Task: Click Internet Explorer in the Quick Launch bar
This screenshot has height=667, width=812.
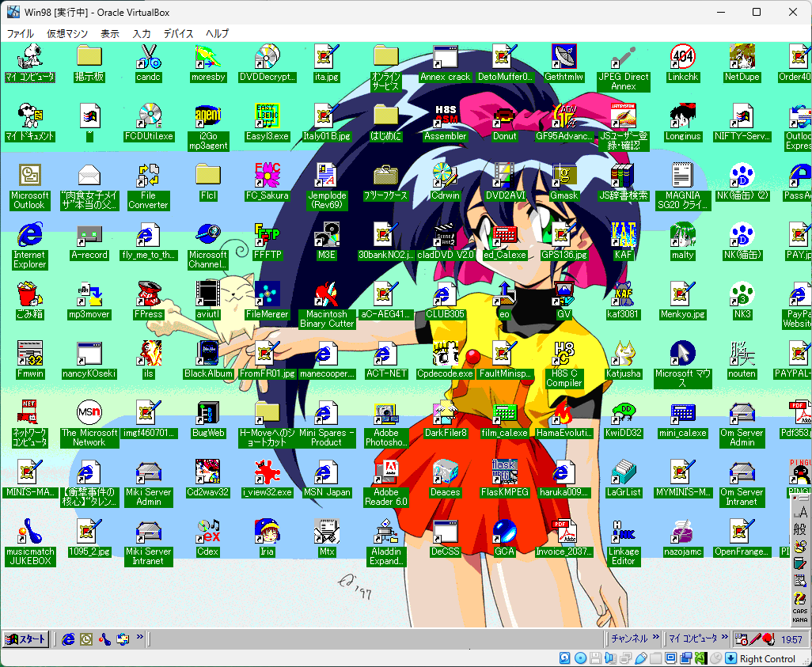Action: (69, 639)
